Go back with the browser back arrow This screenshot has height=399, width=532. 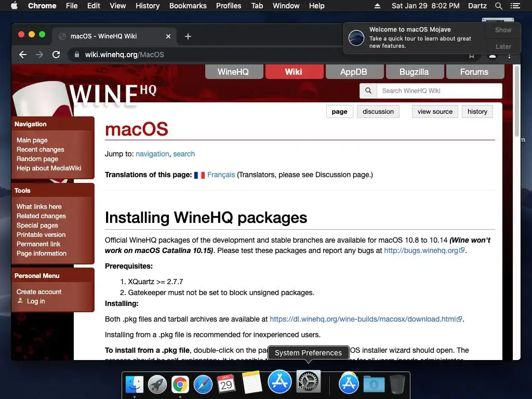(x=23, y=55)
